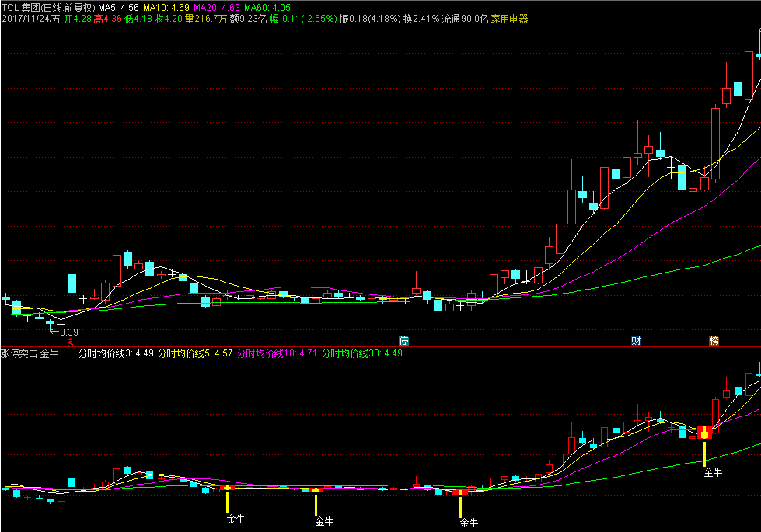Click the rightmost 金牛 signal label
Viewport: 761px width, 532px height.
(x=713, y=472)
